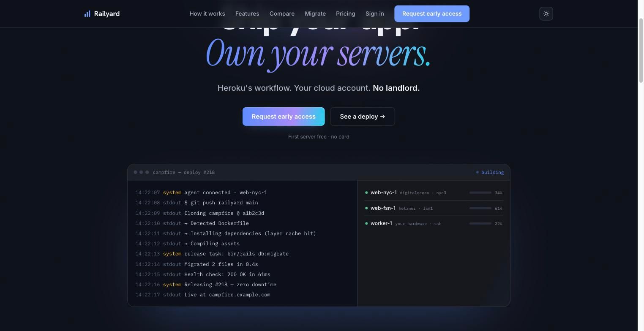Click the Installing dependencies log line
This screenshot has height=331, width=644.
[226, 233]
